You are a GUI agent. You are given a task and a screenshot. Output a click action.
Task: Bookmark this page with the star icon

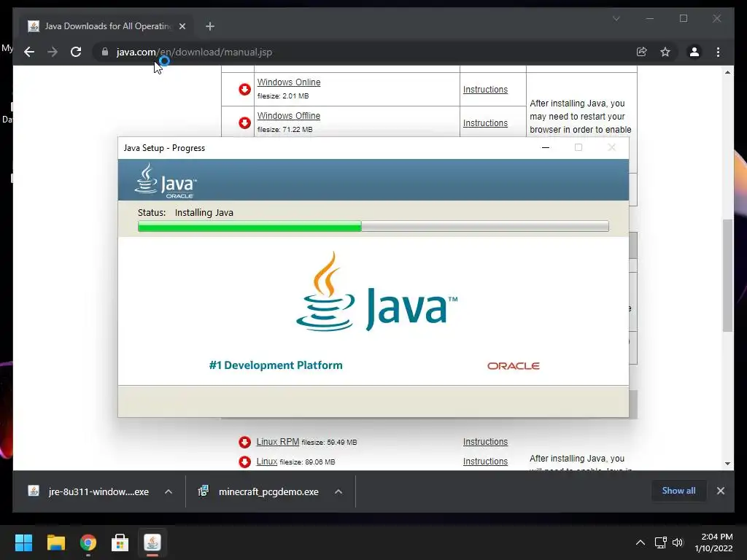click(665, 52)
